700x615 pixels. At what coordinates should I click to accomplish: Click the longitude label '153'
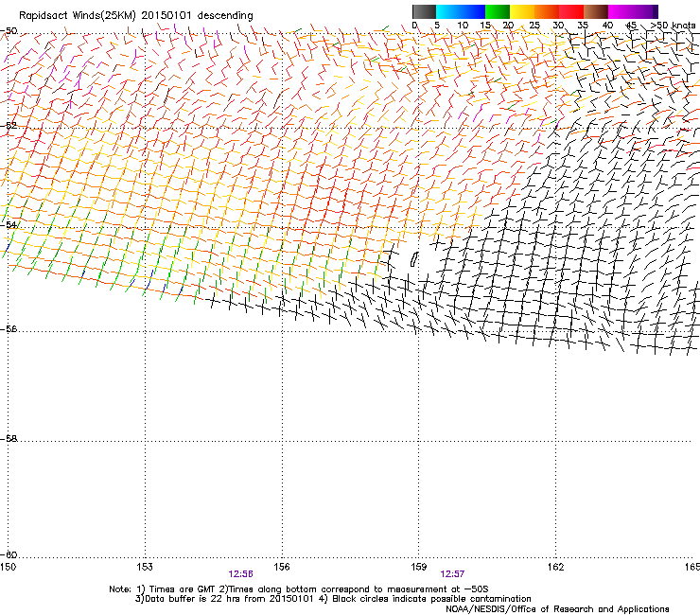click(145, 567)
